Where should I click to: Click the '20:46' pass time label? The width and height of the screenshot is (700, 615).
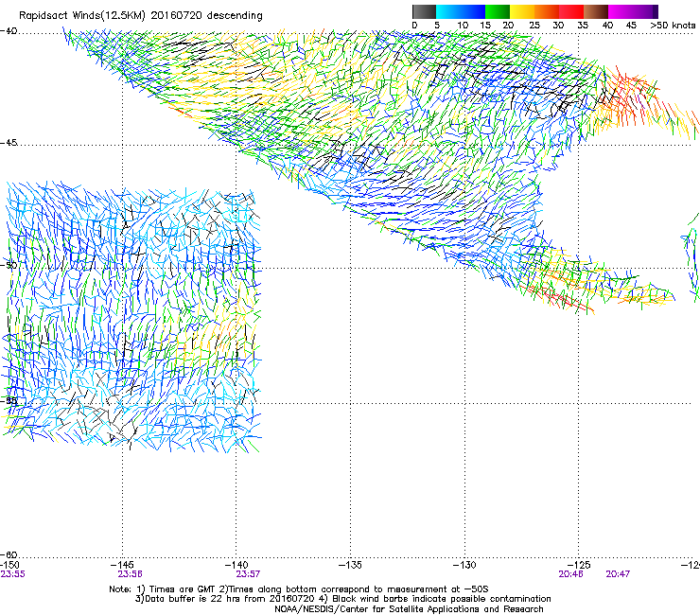tap(570, 574)
